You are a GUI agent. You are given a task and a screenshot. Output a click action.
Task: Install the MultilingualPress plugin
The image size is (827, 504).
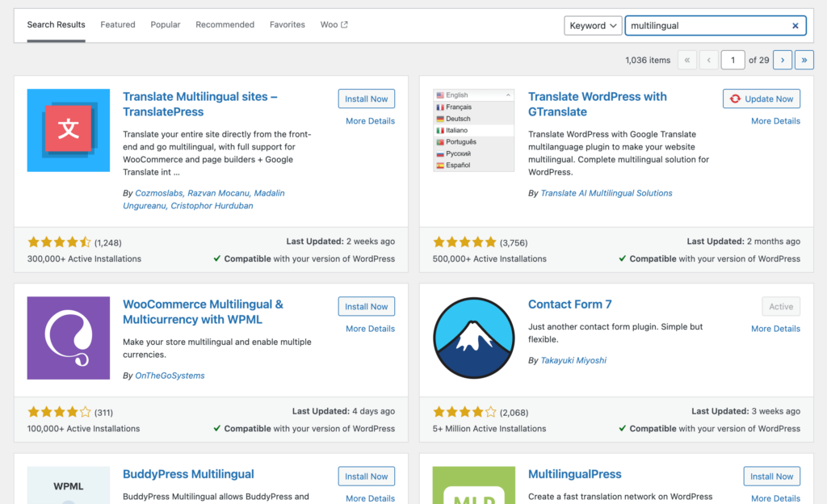pos(772,476)
